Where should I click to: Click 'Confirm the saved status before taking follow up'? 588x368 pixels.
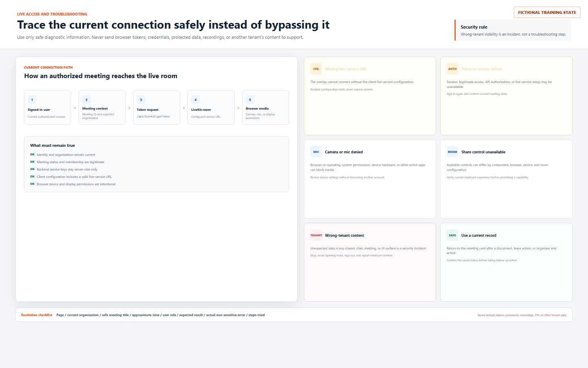pos(482,260)
